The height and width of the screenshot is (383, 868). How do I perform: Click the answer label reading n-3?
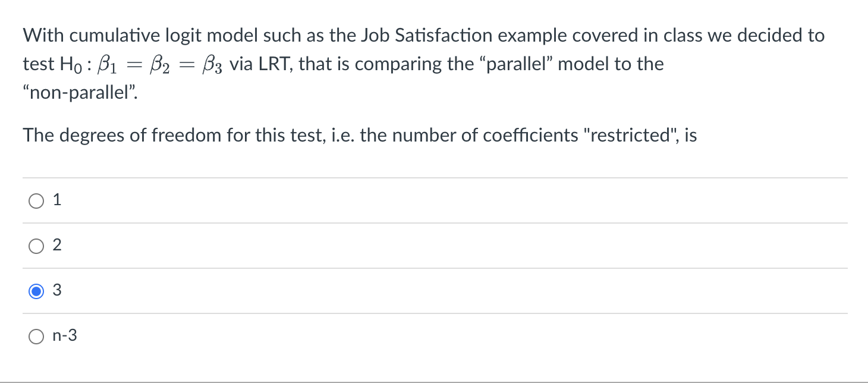point(64,335)
